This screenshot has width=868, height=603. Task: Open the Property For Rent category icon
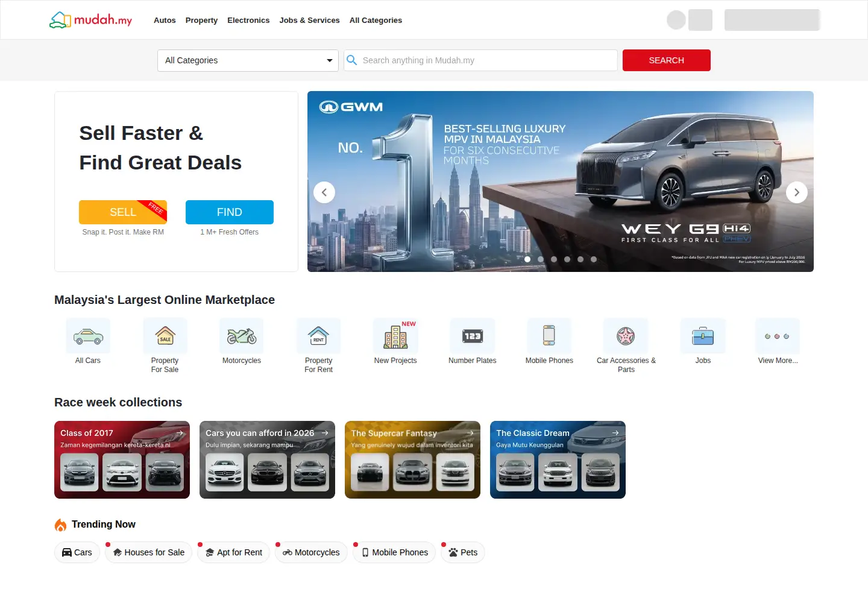point(318,336)
